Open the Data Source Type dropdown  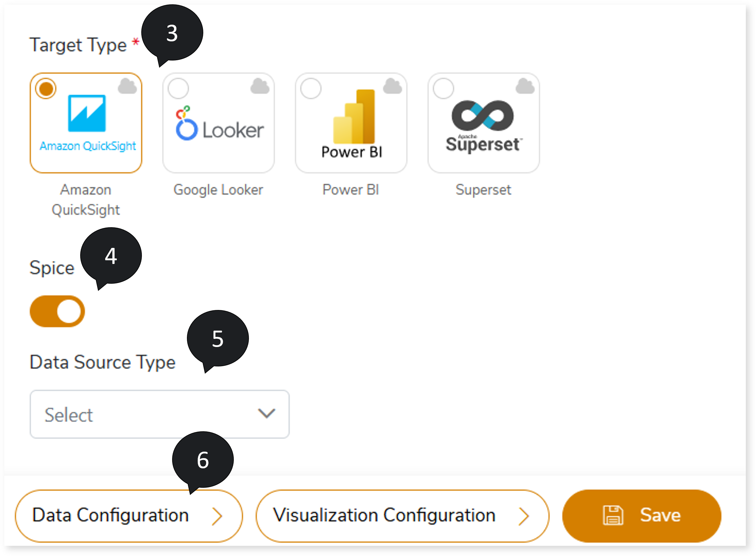click(159, 414)
